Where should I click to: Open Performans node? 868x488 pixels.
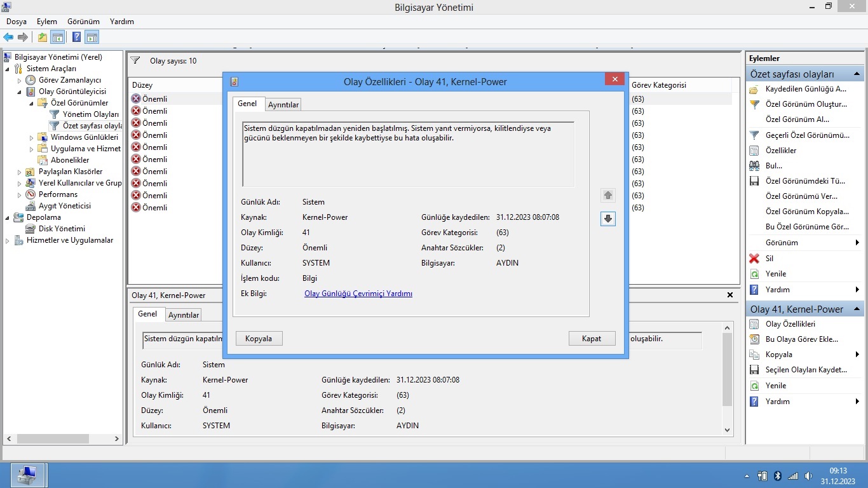click(x=58, y=194)
